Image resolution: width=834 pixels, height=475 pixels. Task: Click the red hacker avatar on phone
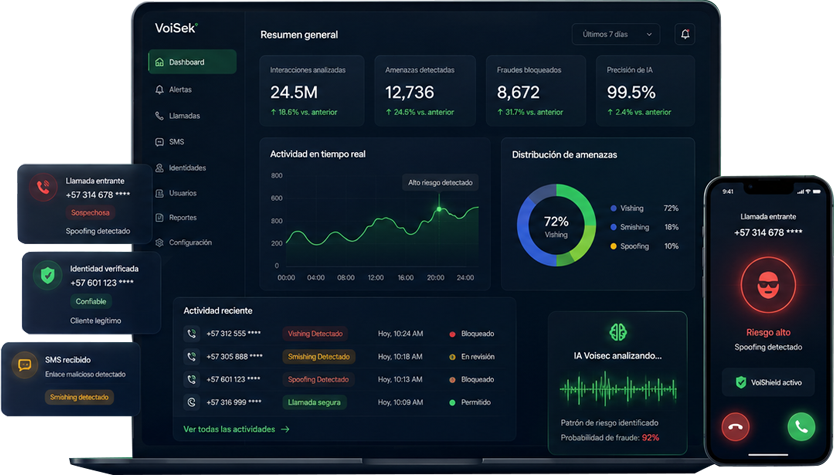(768, 285)
